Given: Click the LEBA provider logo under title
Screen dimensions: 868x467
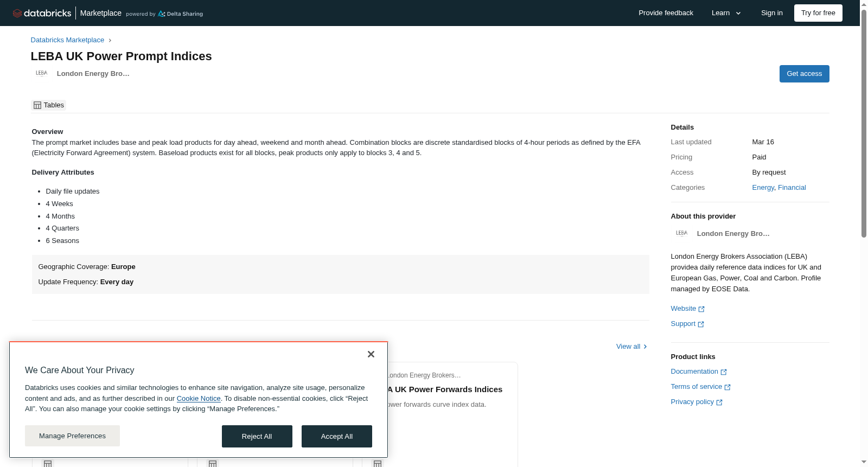Looking at the screenshot, I should (x=42, y=73).
